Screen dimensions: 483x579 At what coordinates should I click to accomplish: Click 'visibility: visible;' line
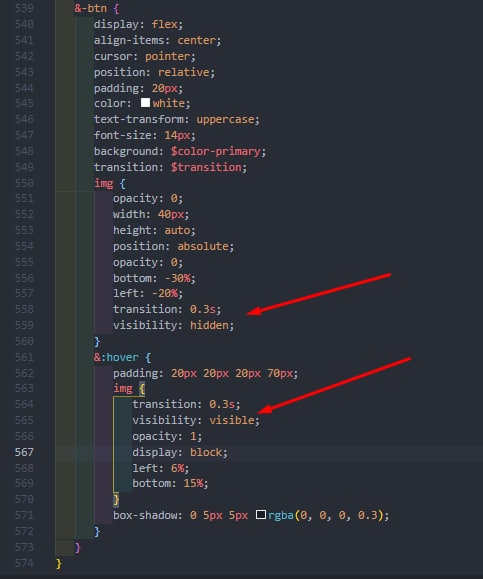[x=196, y=420]
